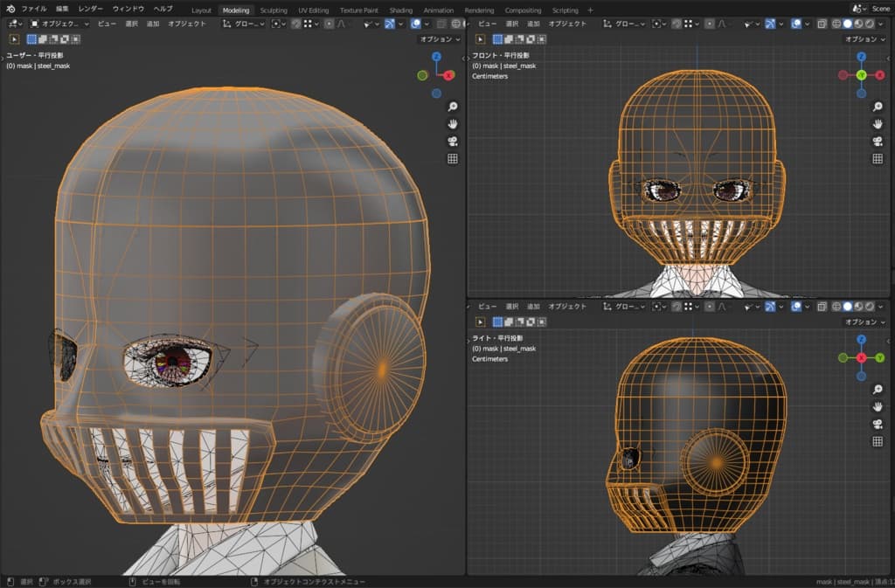
Task: Click the green Y axis on front viewport gizmo
Action: click(861, 75)
